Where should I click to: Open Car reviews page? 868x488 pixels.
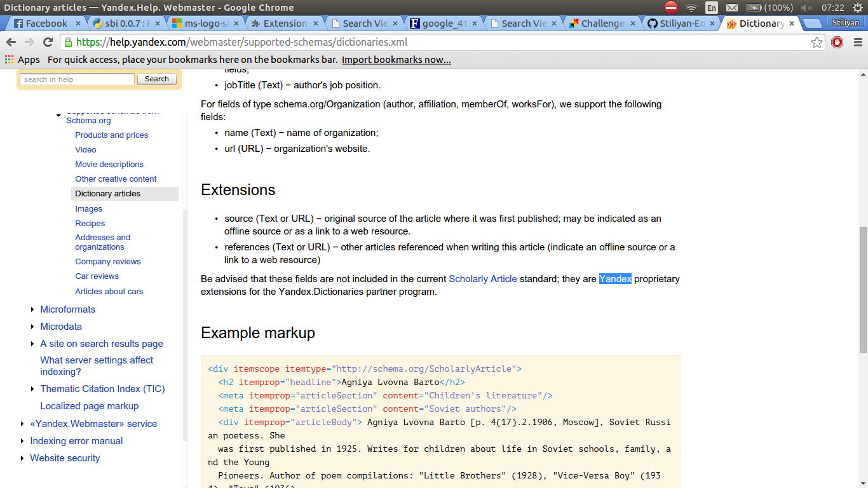[x=97, y=276]
